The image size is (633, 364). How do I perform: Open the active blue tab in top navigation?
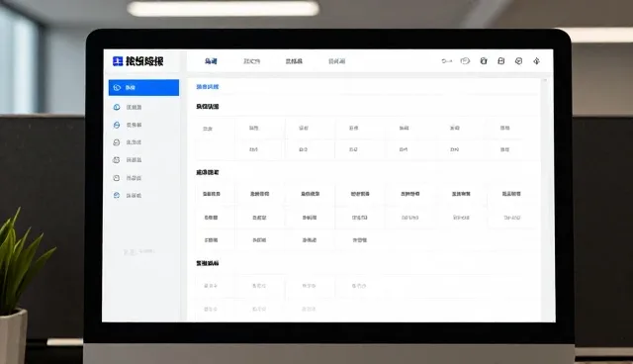(211, 61)
